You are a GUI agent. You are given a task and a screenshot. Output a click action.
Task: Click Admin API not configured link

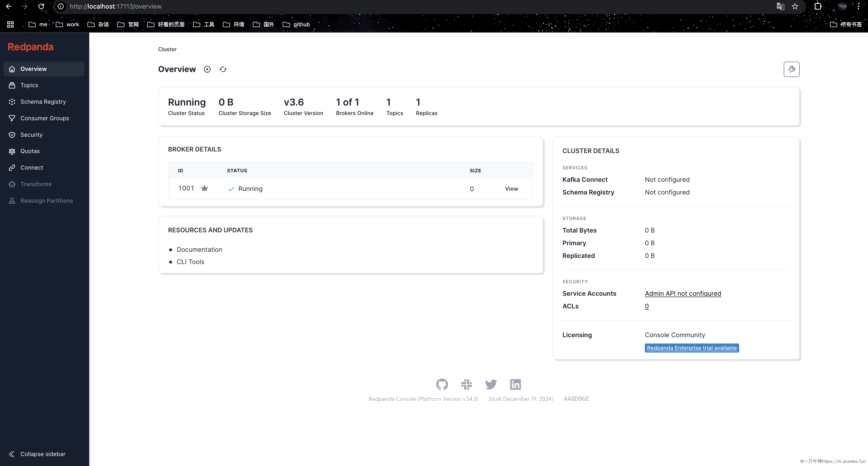(683, 293)
